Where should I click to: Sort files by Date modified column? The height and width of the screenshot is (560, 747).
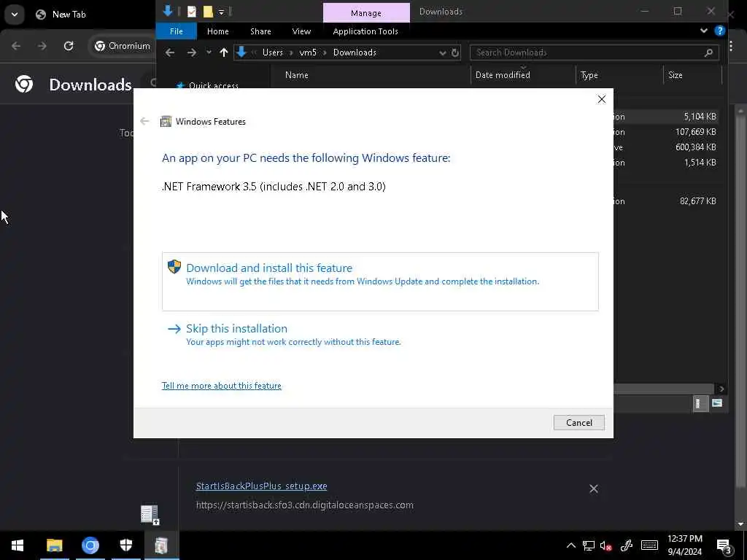(503, 75)
